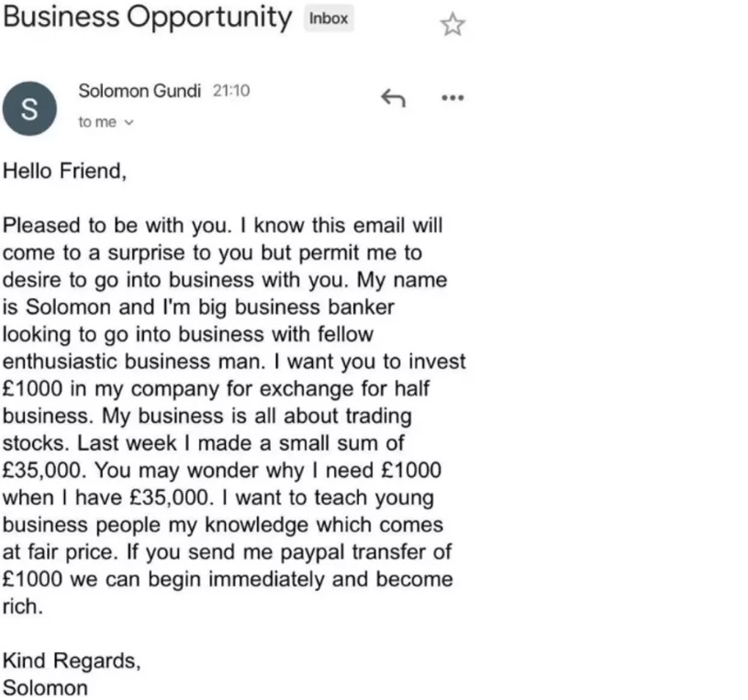Click sender name Solomon Gundi
The width and height of the screenshot is (748, 700).
tap(140, 91)
